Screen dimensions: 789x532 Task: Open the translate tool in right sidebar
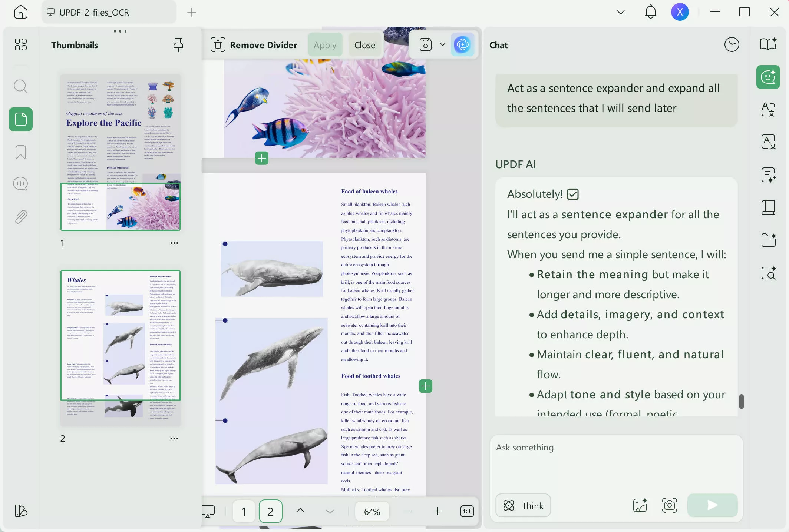[768, 110]
